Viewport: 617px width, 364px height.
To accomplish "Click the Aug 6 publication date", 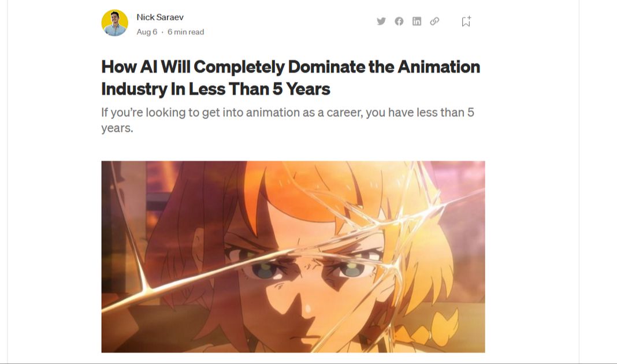I will tap(147, 32).
